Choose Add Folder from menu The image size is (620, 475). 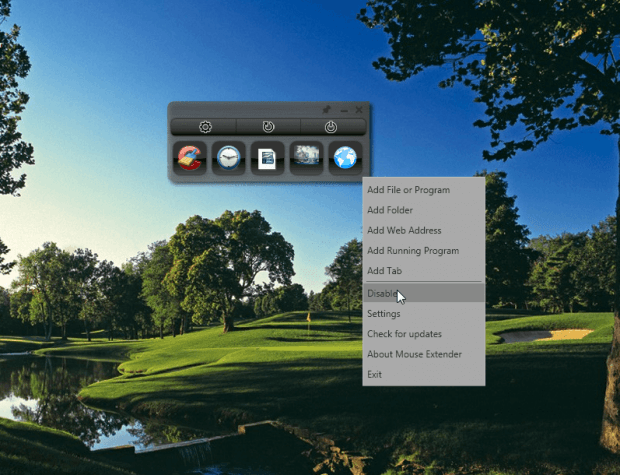423,210
